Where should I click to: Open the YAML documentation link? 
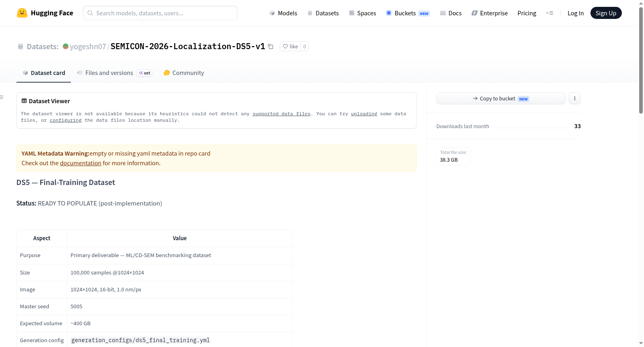click(80, 163)
